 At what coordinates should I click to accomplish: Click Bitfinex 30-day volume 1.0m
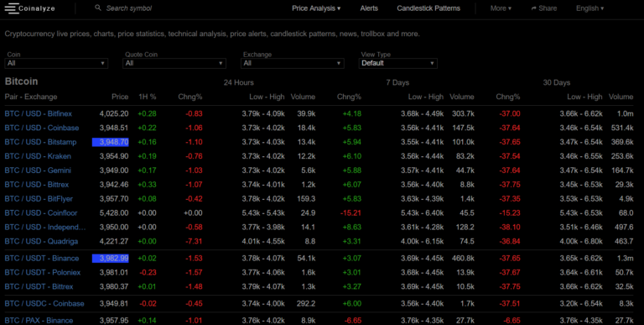(x=625, y=113)
